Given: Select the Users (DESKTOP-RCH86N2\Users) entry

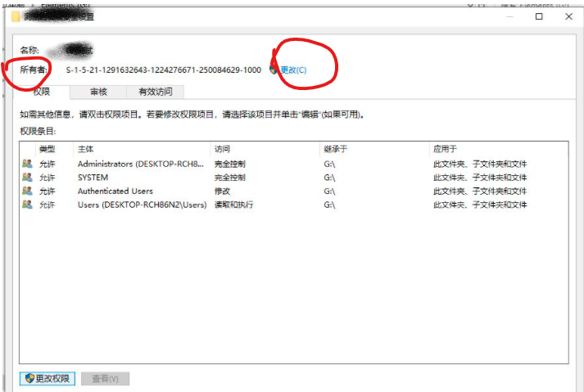Looking at the screenshot, I should pyautogui.click(x=294, y=205).
